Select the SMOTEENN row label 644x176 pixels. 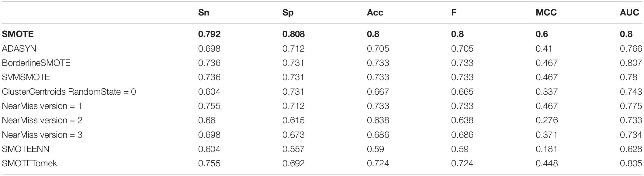coord(26,149)
